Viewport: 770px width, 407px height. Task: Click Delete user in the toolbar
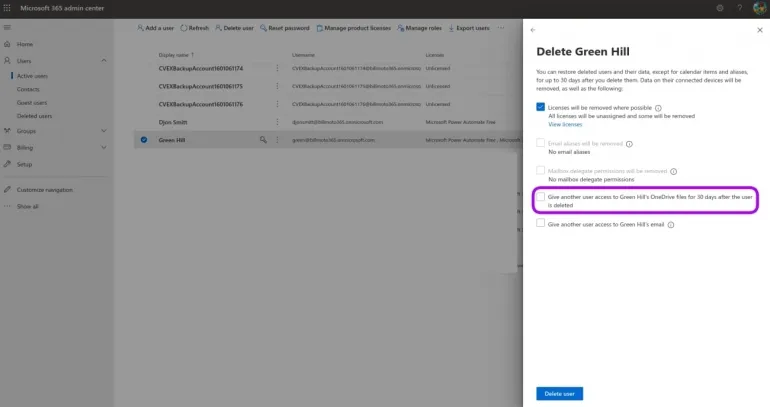[x=234, y=28]
